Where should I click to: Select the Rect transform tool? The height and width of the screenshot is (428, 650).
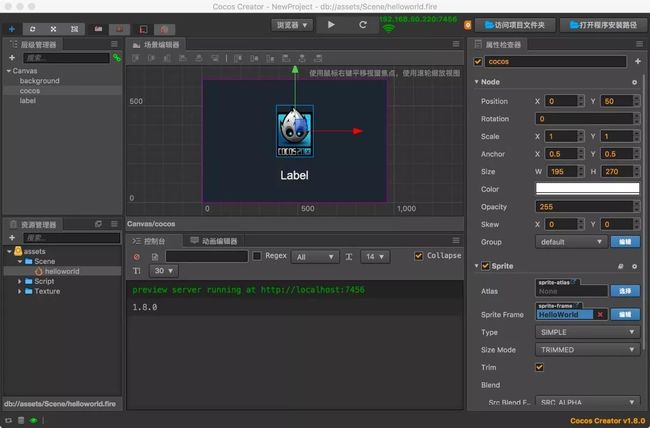pyautogui.click(x=74, y=29)
